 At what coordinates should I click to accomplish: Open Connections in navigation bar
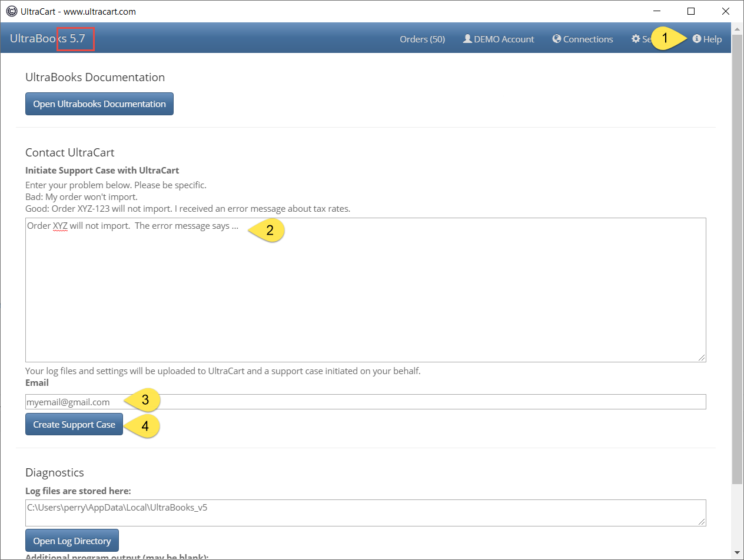point(583,39)
